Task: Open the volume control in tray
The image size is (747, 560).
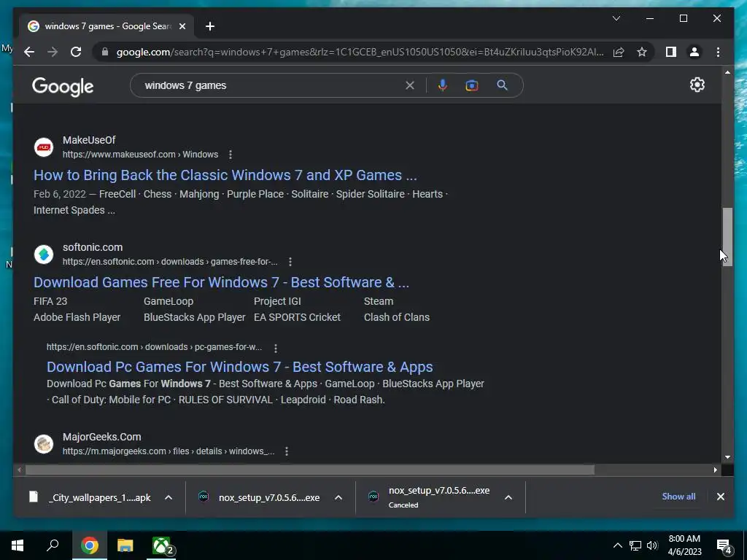Action: (652, 545)
